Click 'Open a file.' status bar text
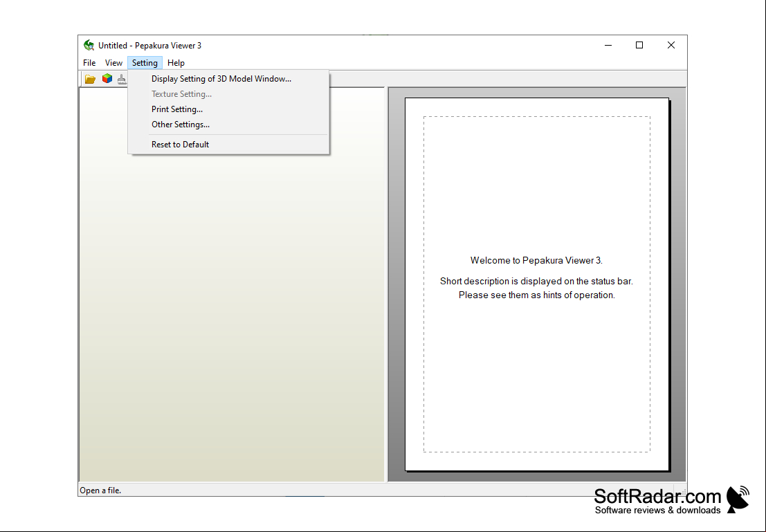 (x=100, y=490)
